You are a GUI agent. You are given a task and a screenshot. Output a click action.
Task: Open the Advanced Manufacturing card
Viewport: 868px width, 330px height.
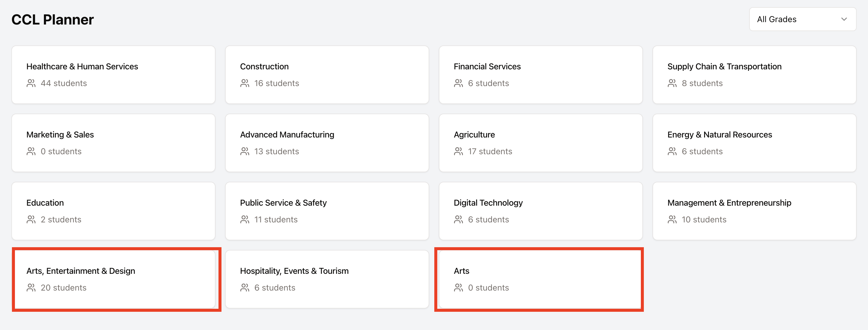[327, 143]
